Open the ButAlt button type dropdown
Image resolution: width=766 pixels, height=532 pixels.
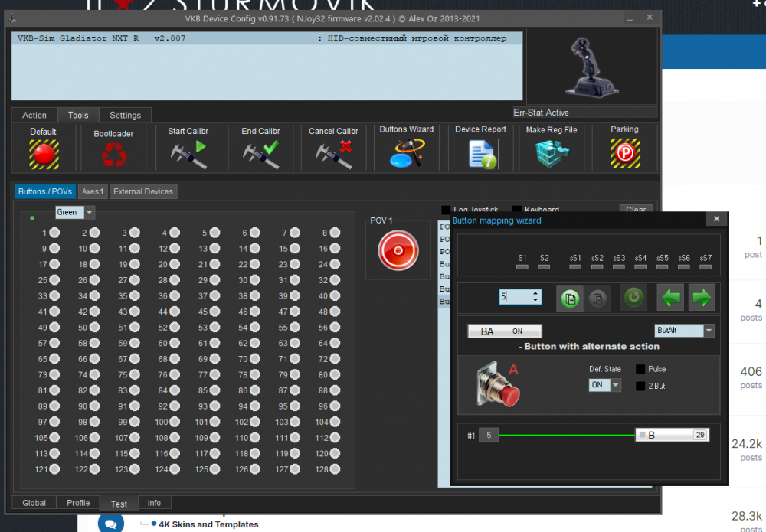[x=709, y=331]
